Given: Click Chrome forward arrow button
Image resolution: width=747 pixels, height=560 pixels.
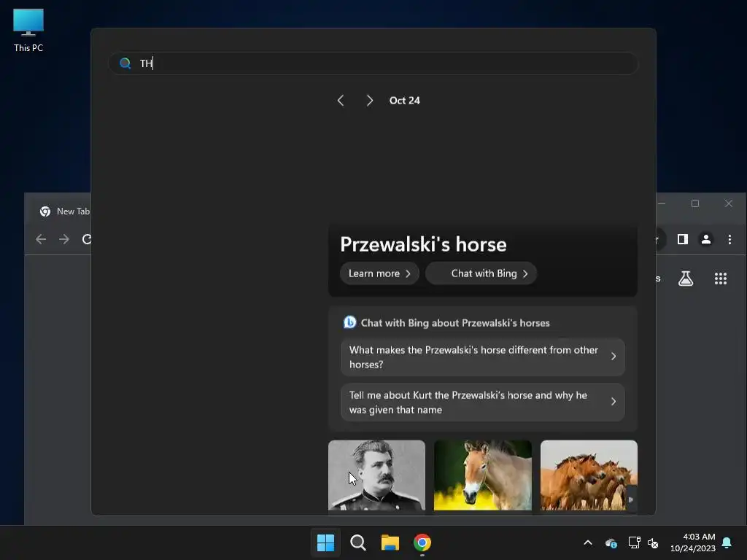Looking at the screenshot, I should tap(64, 239).
